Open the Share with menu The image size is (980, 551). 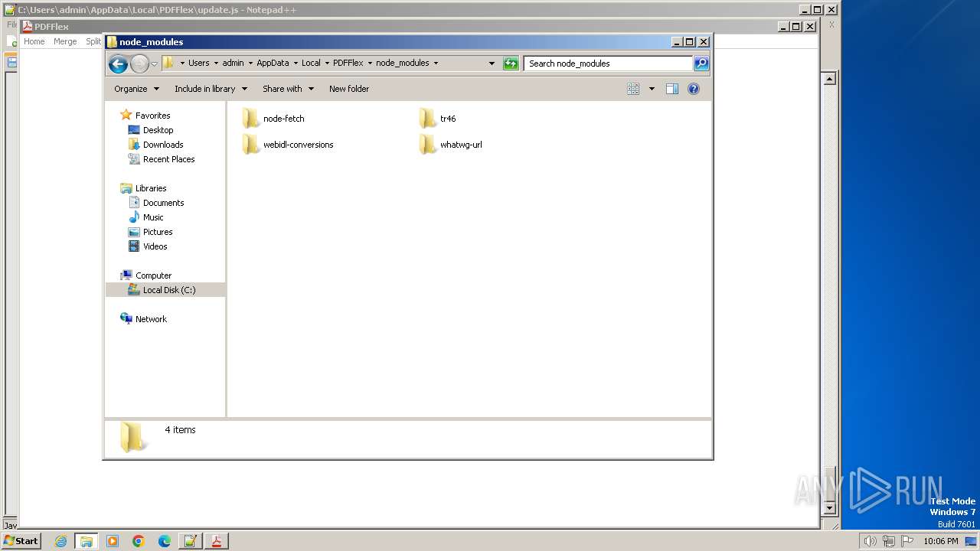pyautogui.click(x=288, y=89)
